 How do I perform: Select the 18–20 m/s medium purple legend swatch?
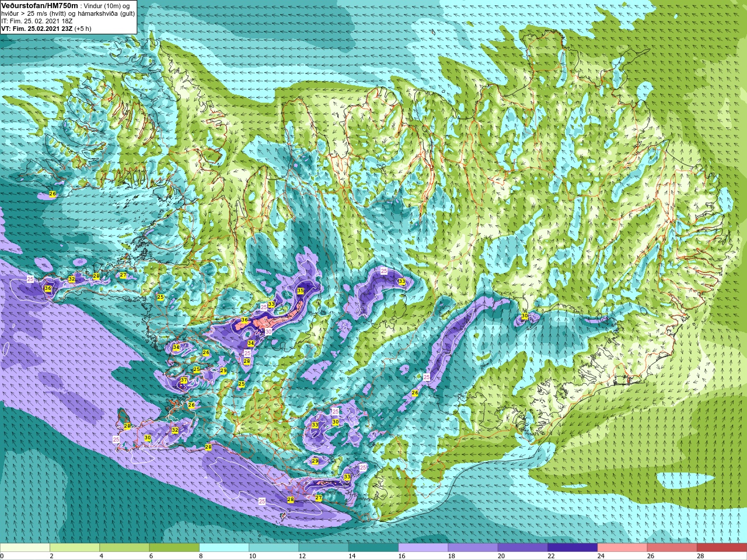tap(473, 548)
